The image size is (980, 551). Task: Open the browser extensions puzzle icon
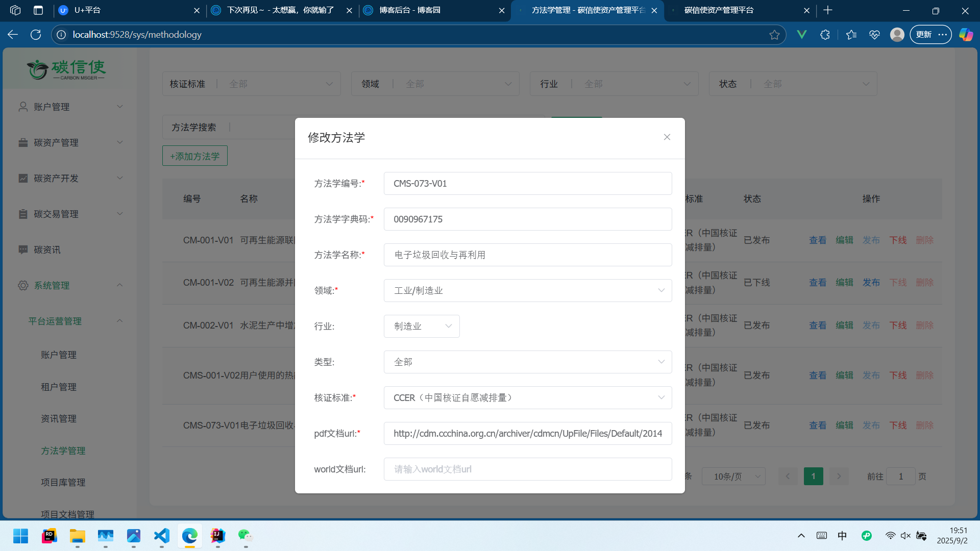825,35
